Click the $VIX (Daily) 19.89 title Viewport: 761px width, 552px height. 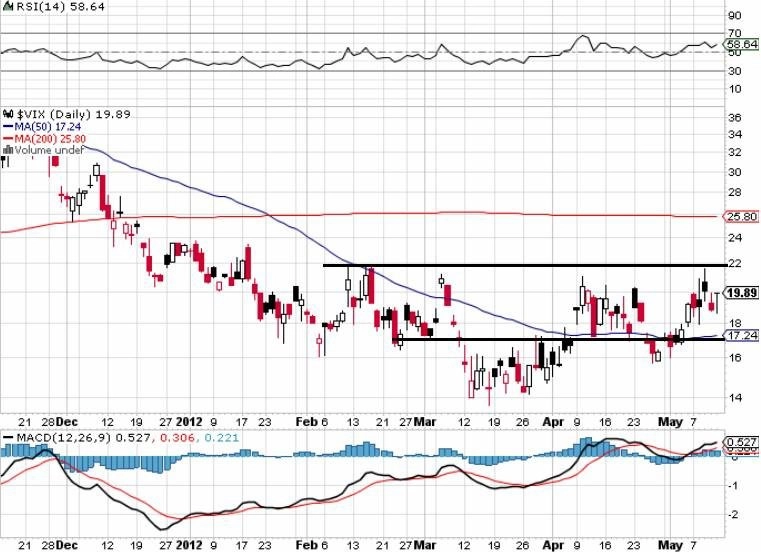74,115
